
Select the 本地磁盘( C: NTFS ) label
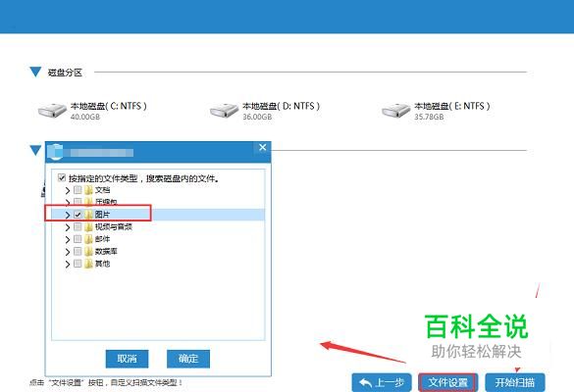(109, 106)
